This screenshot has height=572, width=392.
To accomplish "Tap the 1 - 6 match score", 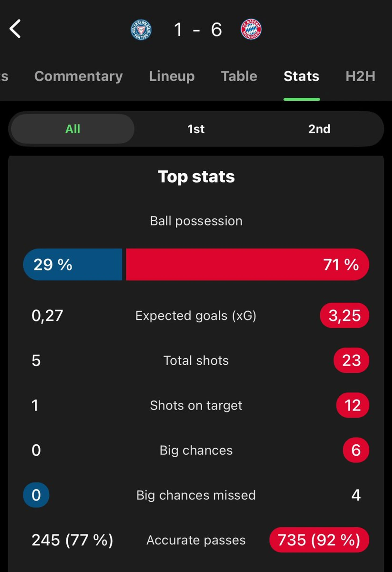I will coord(198,30).
